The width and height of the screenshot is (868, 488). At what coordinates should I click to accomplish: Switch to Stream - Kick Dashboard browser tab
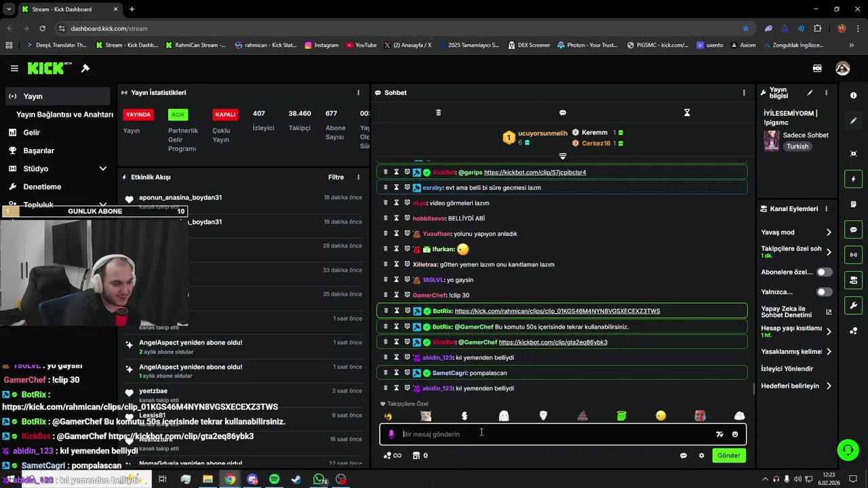pyautogui.click(x=69, y=9)
